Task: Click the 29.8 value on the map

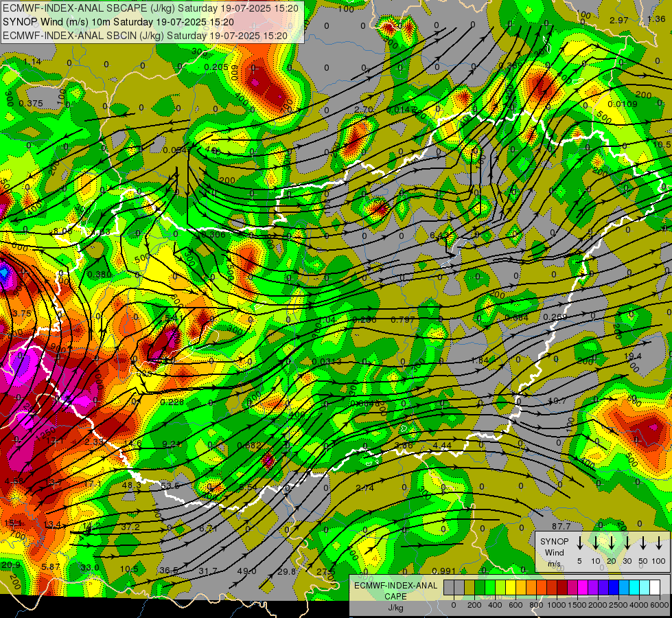Action: click(286, 572)
